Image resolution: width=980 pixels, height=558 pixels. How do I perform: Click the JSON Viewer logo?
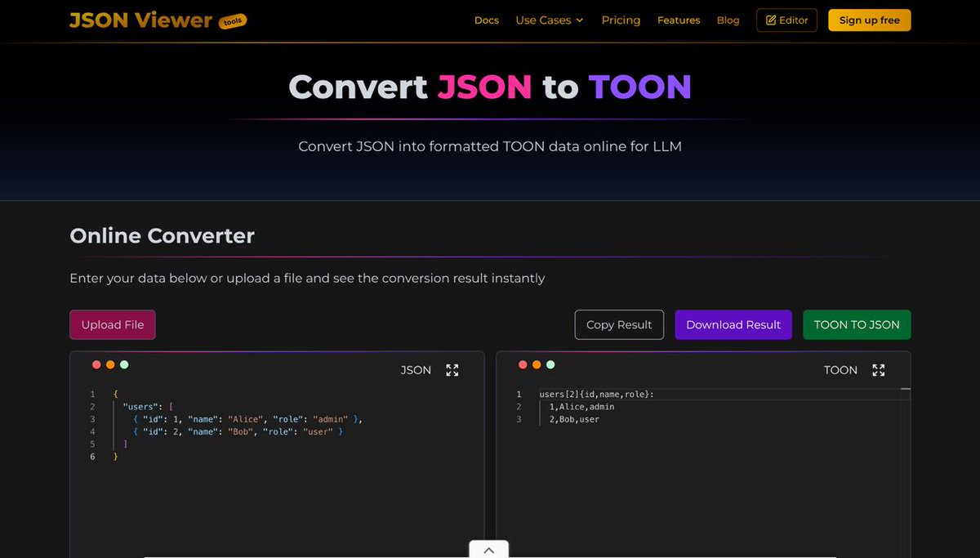click(139, 20)
